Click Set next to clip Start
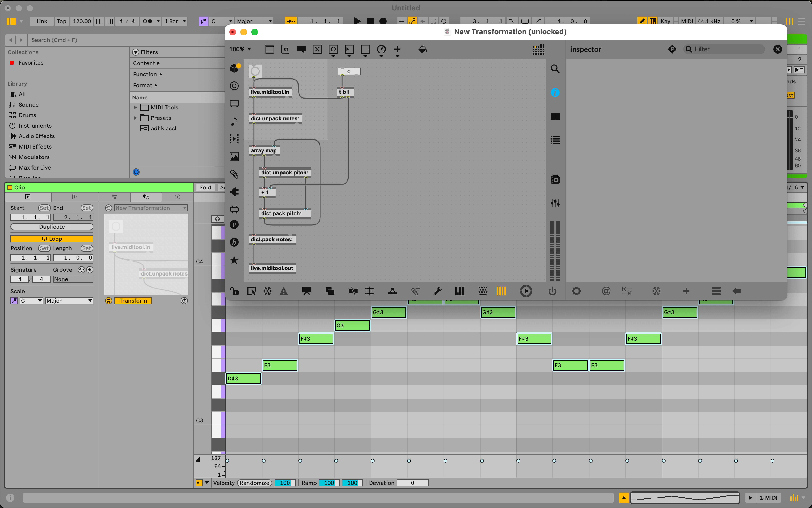The width and height of the screenshot is (812, 508). coord(44,208)
